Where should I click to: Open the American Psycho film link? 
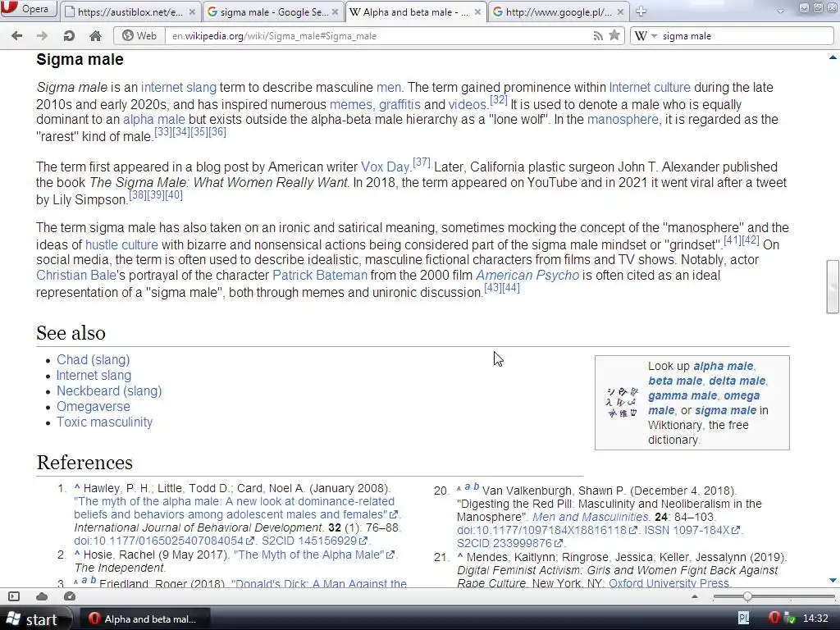click(527, 276)
